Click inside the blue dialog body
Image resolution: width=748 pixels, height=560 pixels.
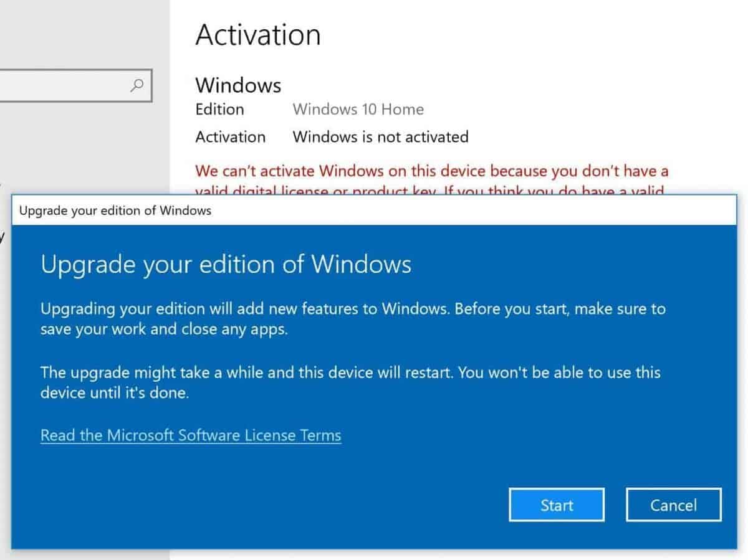pos(374,467)
